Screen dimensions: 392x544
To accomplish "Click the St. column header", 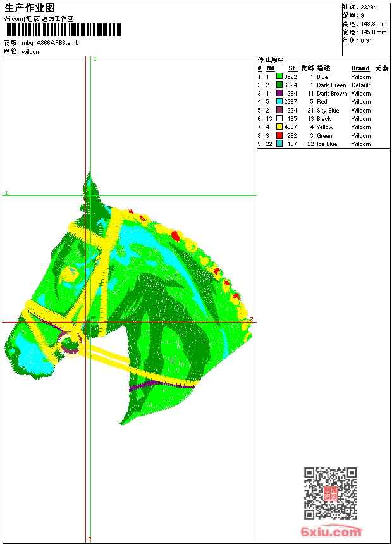I will (x=292, y=68).
